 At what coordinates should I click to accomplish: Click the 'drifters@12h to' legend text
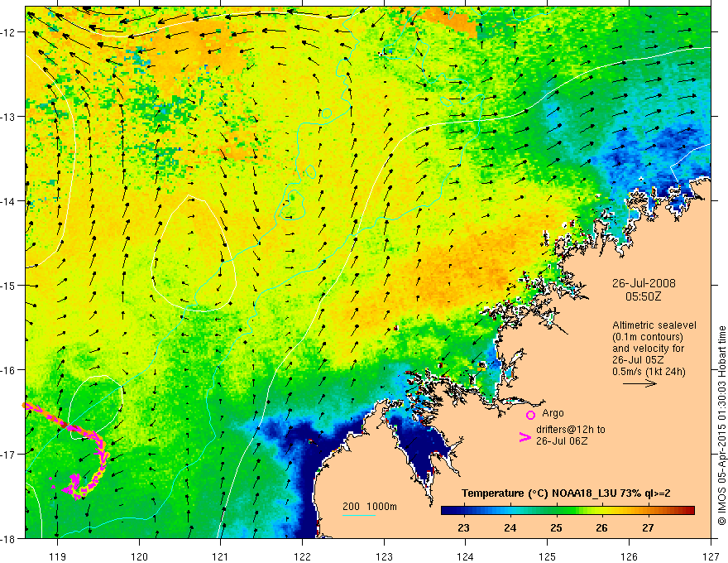571,430
